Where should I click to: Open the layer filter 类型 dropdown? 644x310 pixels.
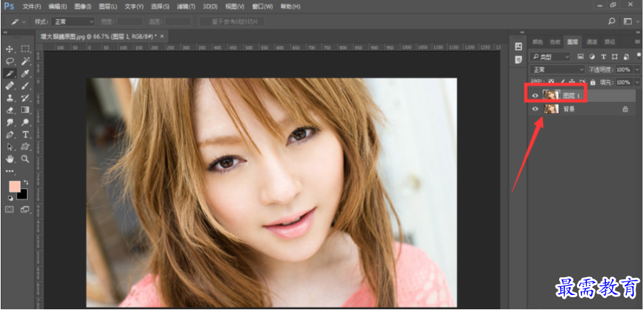[550, 56]
